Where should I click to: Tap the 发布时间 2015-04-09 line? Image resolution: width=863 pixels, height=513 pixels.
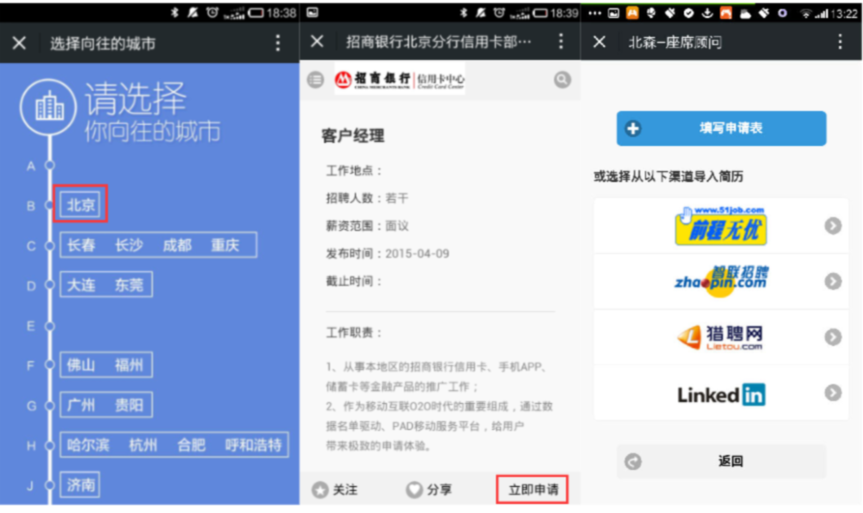(x=387, y=254)
